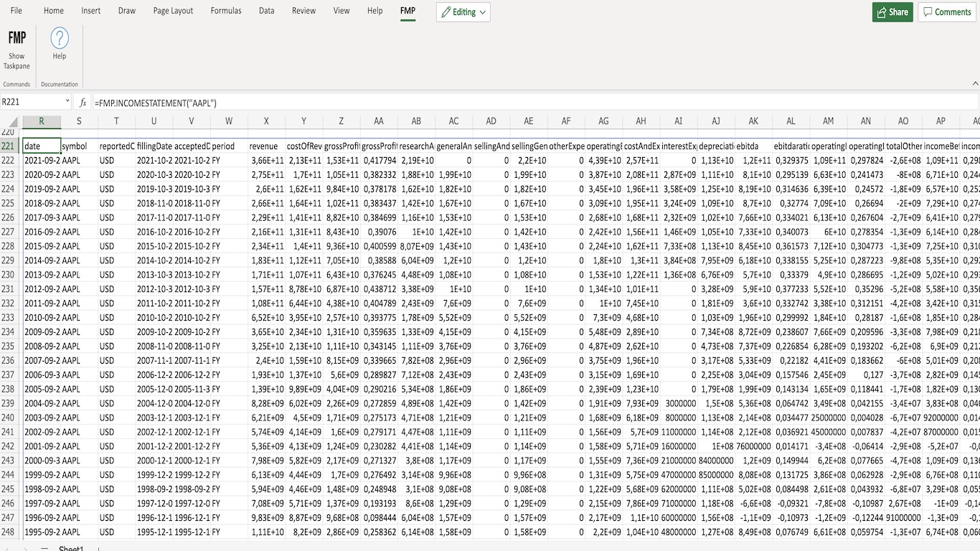Select row 230 header
Screen dimensions: 980x551
tap(11, 275)
